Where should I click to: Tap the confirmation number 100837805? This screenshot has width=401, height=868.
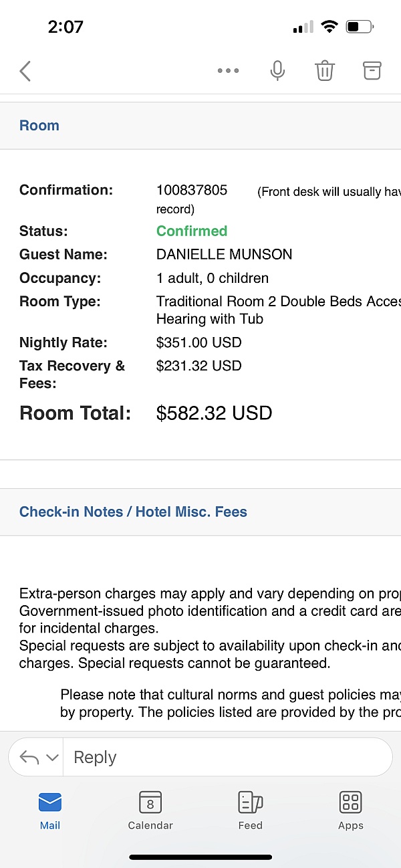(x=192, y=191)
